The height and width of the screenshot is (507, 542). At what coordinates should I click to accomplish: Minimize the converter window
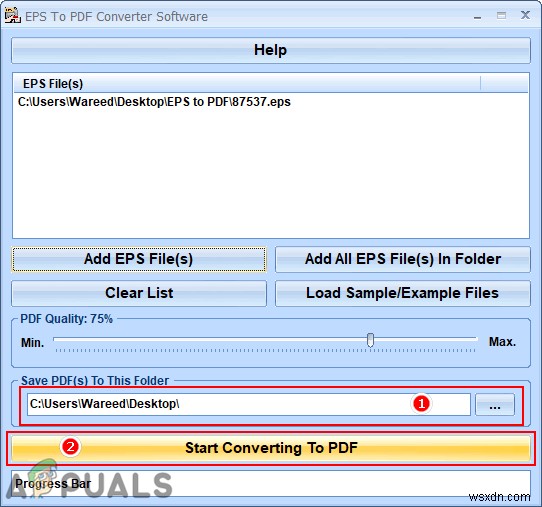477,16
